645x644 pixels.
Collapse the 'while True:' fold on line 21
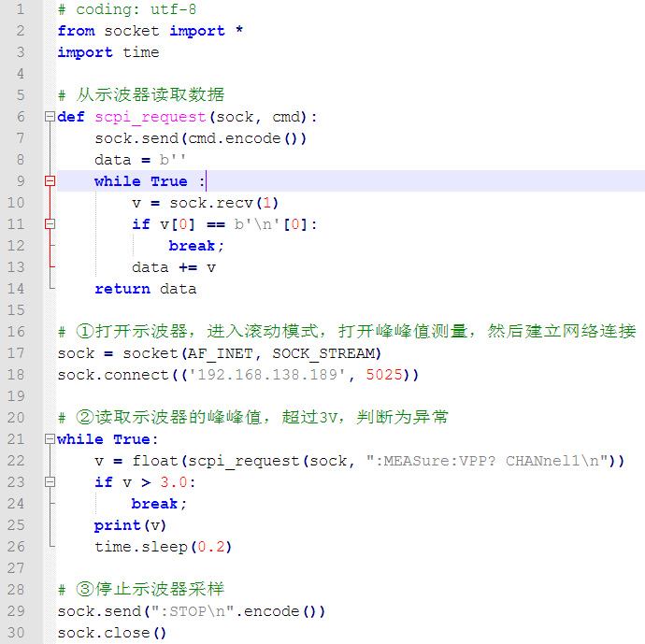[50, 438]
